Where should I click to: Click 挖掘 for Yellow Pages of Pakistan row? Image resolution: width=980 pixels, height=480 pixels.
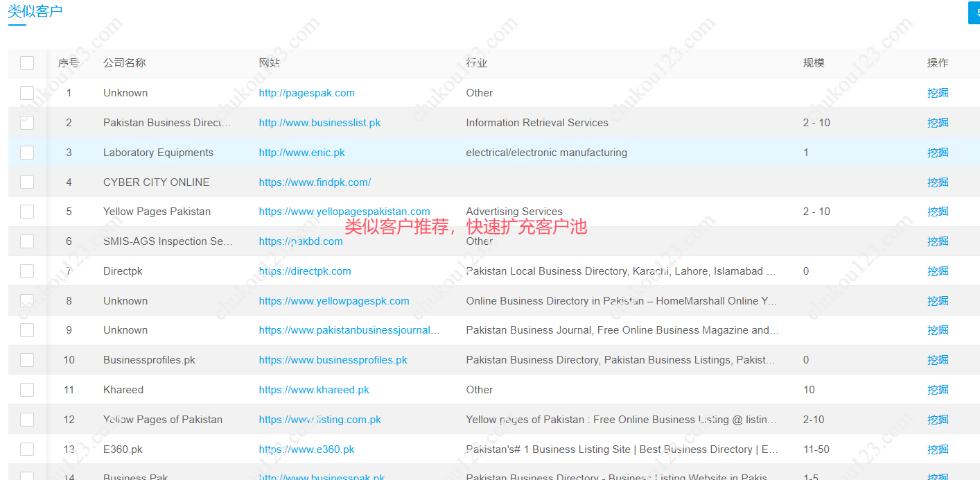(938, 420)
